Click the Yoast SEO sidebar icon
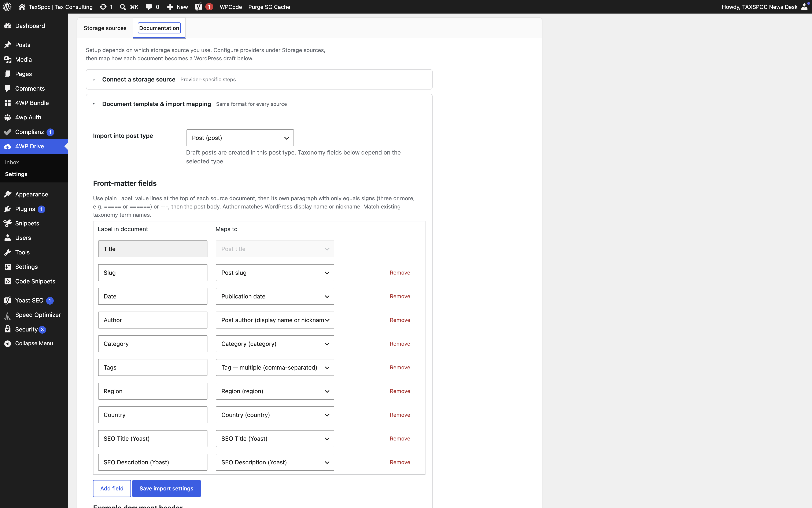The image size is (812, 508). tap(8, 300)
